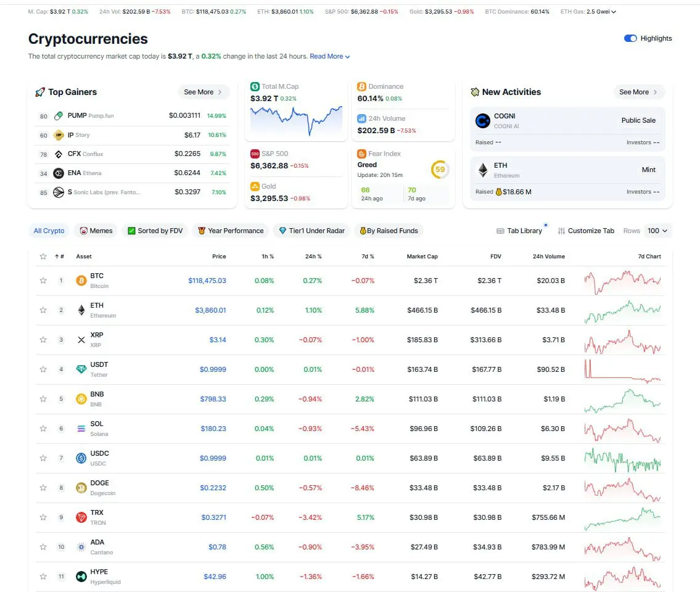
Task: Click the S&P 500 red badge icon
Action: [255, 154]
